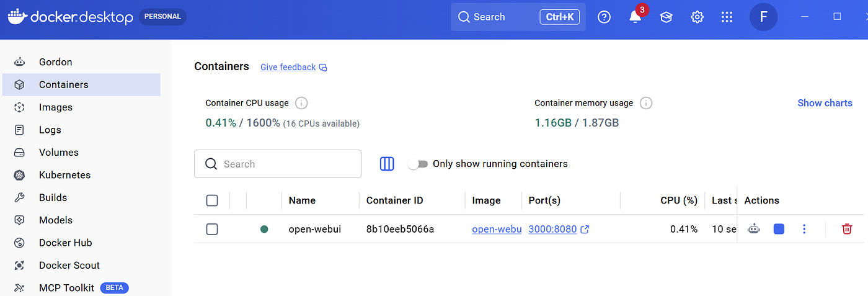
Task: Click the Logs icon in sidebar
Action: point(19,130)
